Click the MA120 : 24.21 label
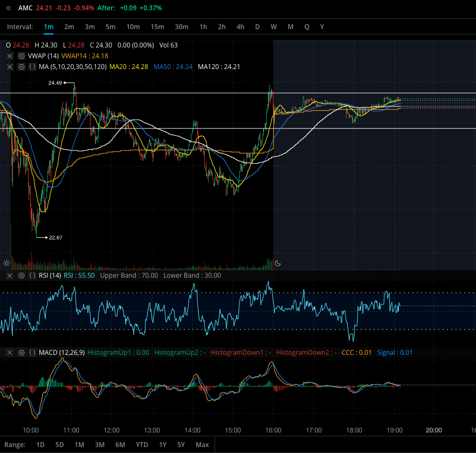This screenshot has height=453, width=476. (219, 67)
